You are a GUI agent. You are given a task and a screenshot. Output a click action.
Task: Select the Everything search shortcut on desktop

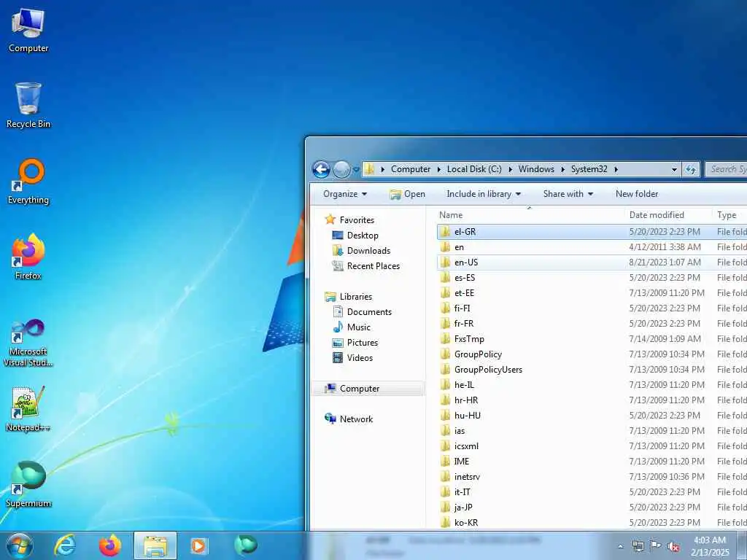pyautogui.click(x=28, y=182)
